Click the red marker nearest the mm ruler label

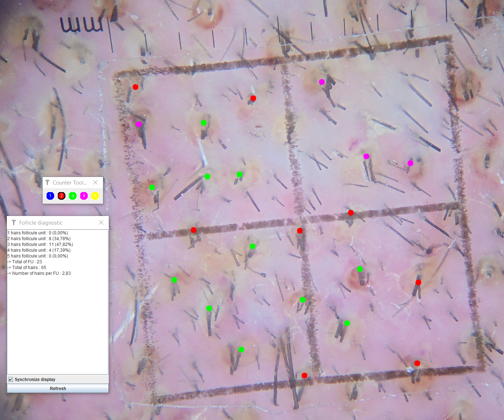click(135, 87)
